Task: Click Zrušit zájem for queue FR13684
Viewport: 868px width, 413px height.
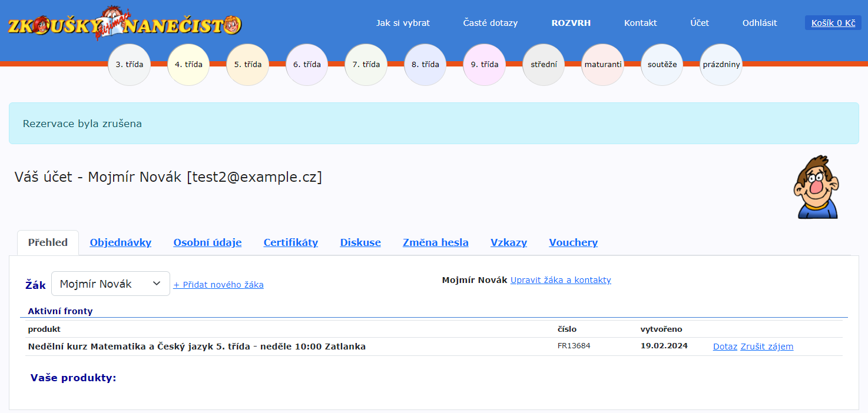Action: coord(767,347)
